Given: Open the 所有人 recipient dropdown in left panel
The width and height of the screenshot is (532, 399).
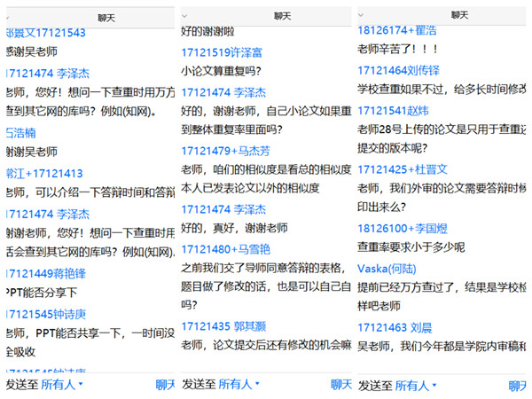Looking at the screenshot, I should pos(62,385).
